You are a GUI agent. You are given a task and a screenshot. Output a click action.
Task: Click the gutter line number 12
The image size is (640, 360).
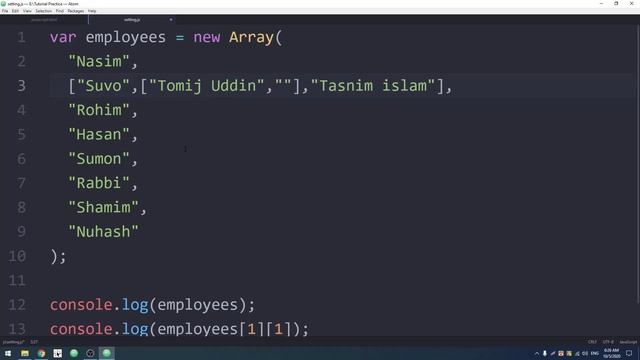coord(17,305)
